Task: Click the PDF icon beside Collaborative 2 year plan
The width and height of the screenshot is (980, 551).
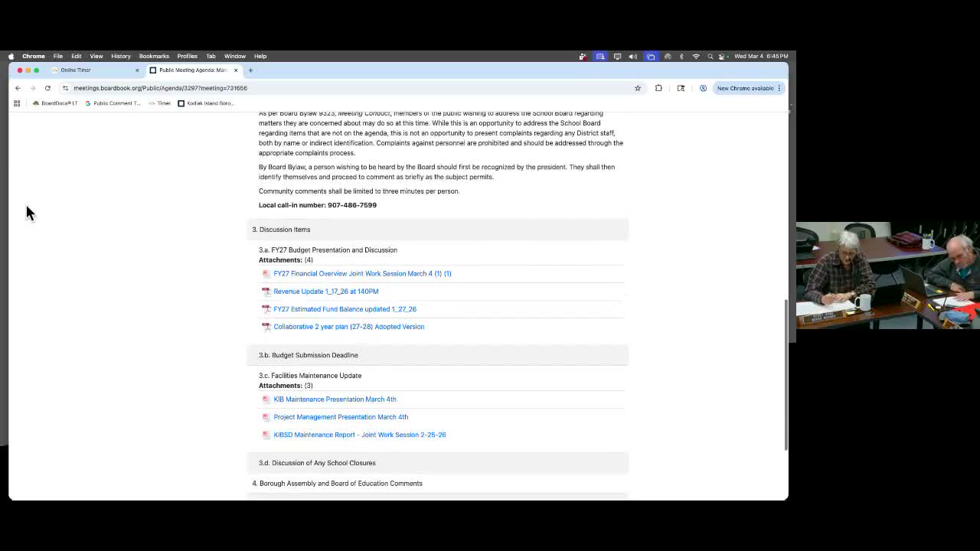Action: click(x=266, y=327)
